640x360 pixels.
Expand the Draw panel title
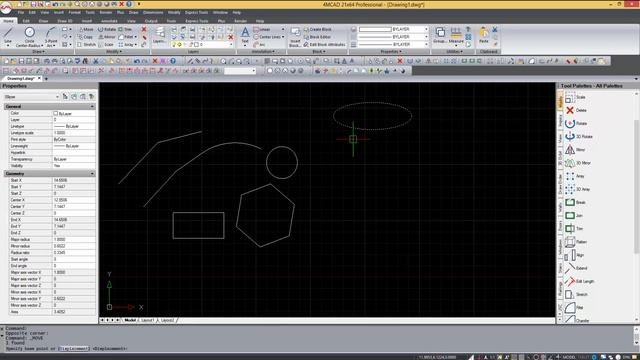click(38, 52)
